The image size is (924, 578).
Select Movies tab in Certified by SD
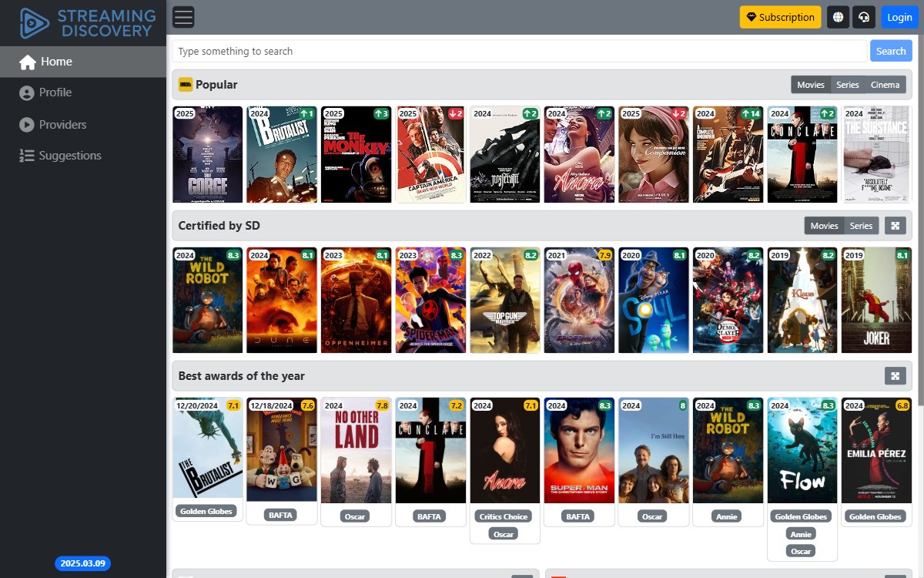[824, 226]
